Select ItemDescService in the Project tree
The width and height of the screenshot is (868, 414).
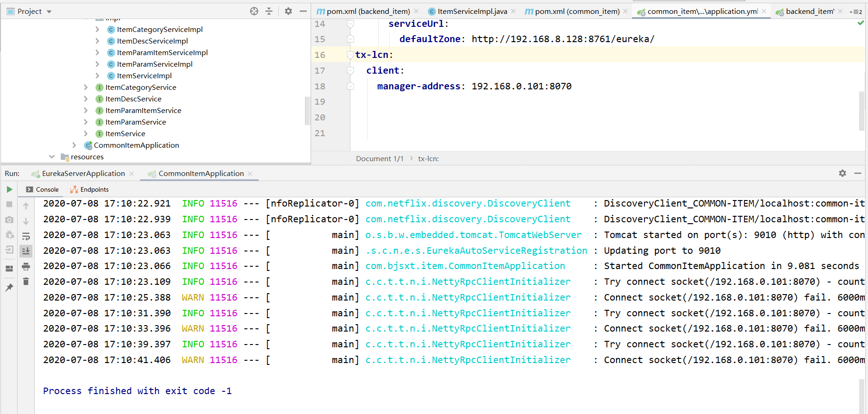[133, 99]
